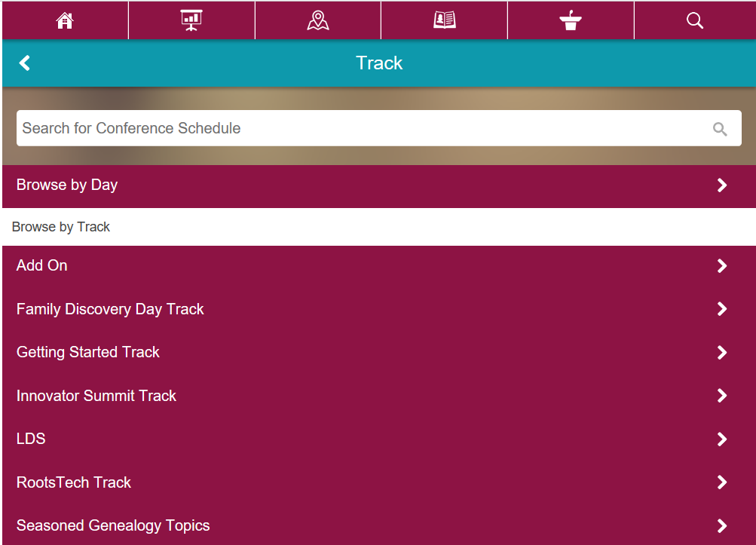Expand the Seasoned Genealogy Topics chevron
Image resolution: width=756 pixels, height=545 pixels.
(x=722, y=525)
